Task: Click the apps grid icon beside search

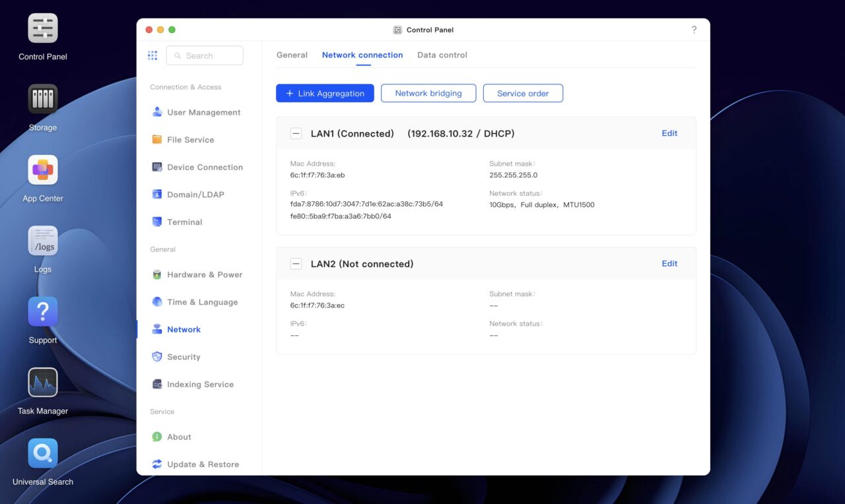Action: click(x=152, y=56)
